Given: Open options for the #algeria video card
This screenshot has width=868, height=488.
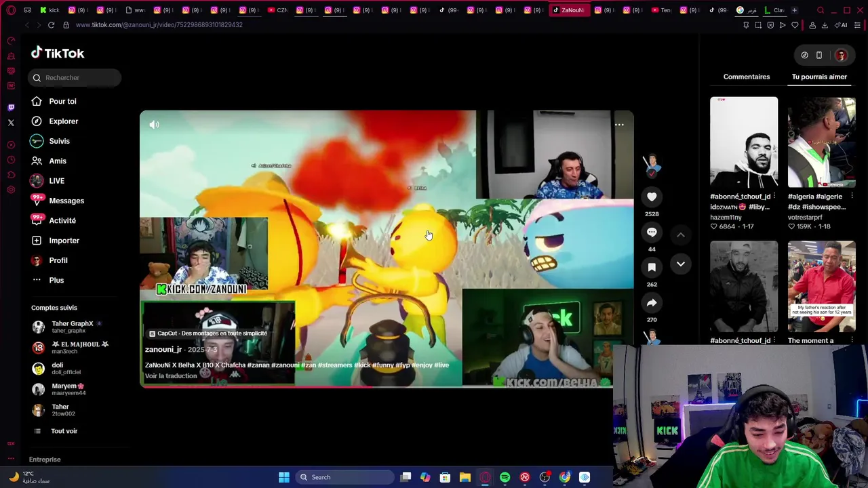Looking at the screenshot, I should [852, 197].
